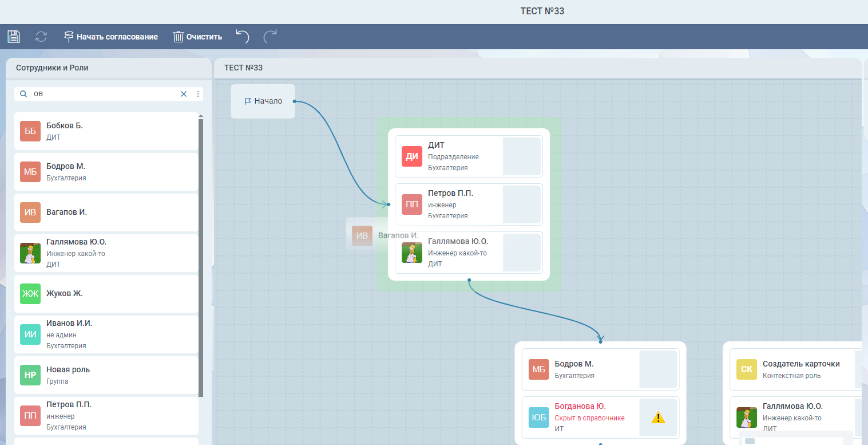Viewport: 868px width, 445px height.
Task: Click Галлямова Ю.О. photo thumbnail in list
Action: tap(30, 253)
